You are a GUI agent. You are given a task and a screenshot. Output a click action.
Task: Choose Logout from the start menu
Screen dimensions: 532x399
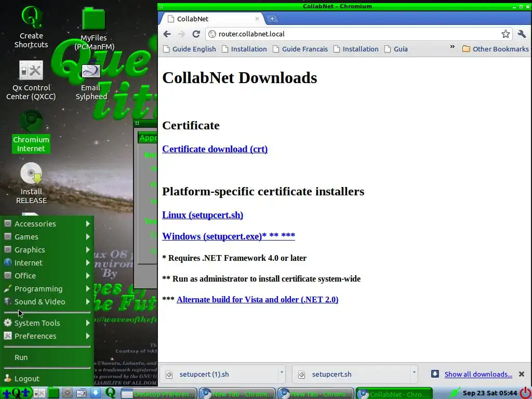point(47,379)
